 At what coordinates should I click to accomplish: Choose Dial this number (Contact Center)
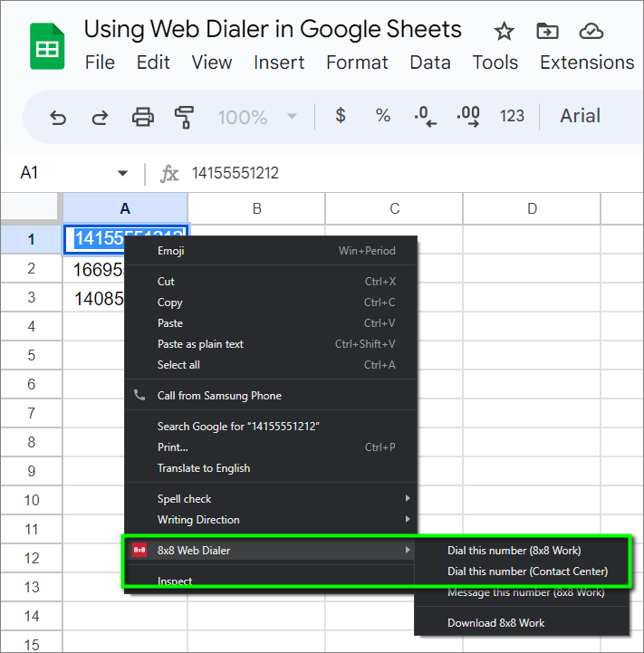pyautogui.click(x=522, y=571)
